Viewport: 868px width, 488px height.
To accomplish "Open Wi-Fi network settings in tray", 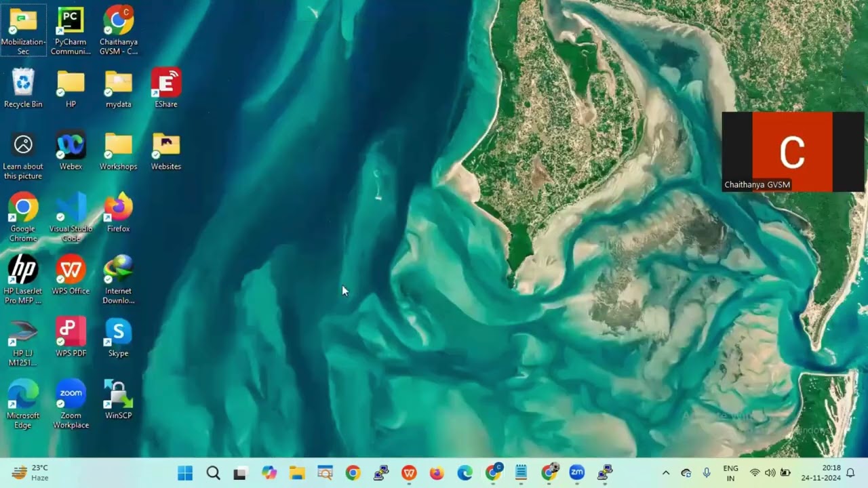I will point(755,473).
